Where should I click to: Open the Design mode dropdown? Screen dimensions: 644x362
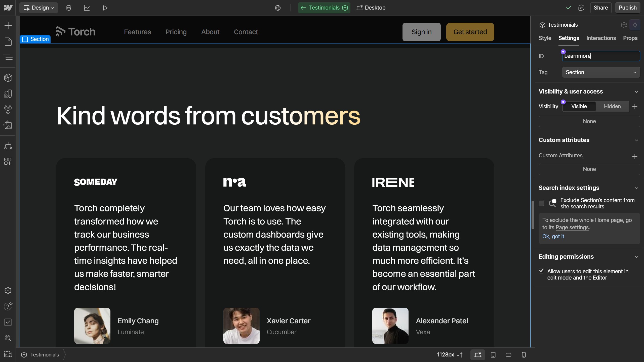[39, 8]
